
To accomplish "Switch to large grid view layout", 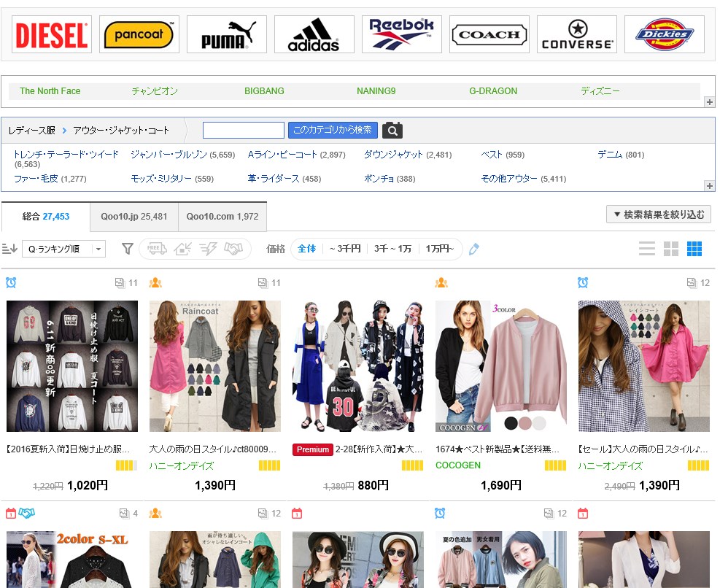I will 671,249.
